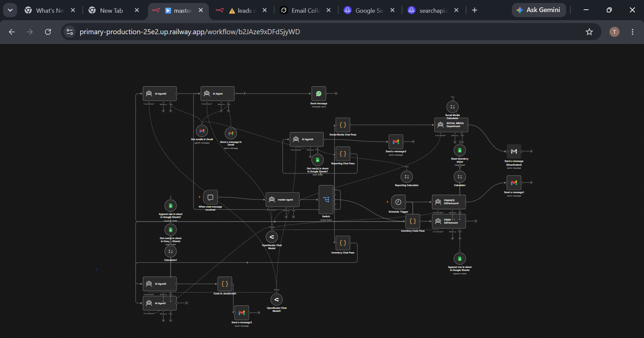This screenshot has height=338, width=644.
Task: Select the Get emails in Gmail node
Action: (x=202, y=131)
